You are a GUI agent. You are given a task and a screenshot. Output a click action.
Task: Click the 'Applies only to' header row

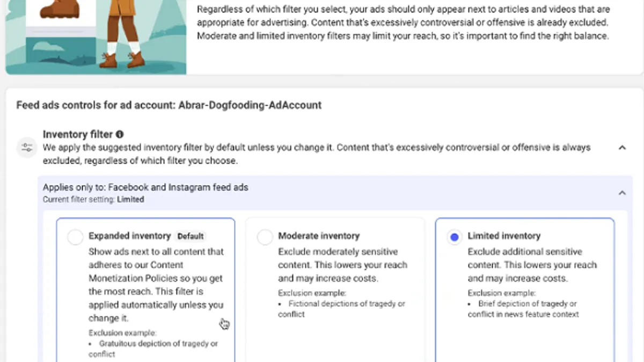(335, 193)
